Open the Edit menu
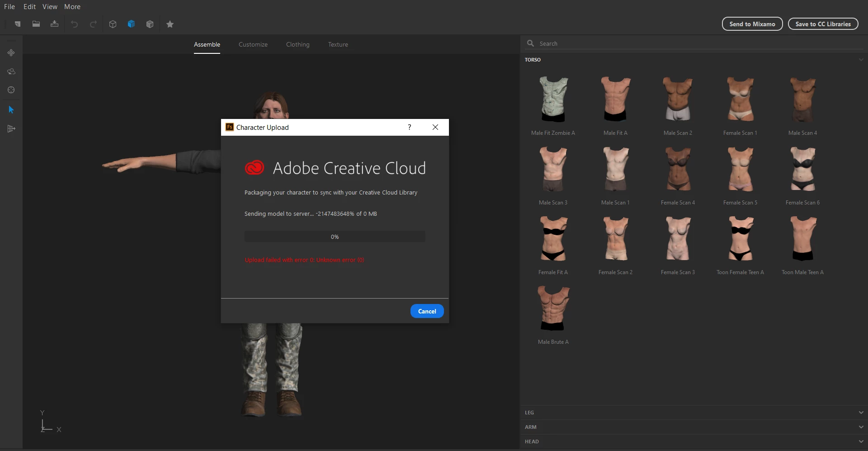The image size is (868, 451). 29,7
